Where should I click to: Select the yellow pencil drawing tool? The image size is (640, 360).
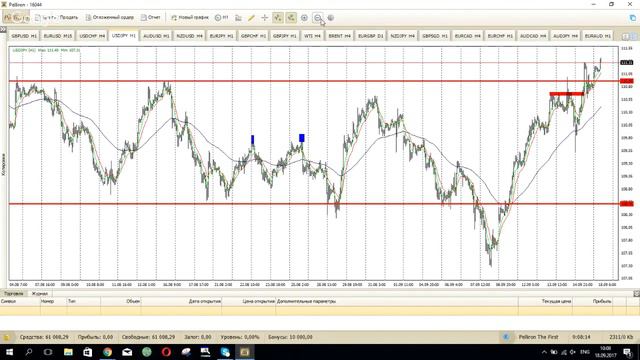[x=251, y=18]
